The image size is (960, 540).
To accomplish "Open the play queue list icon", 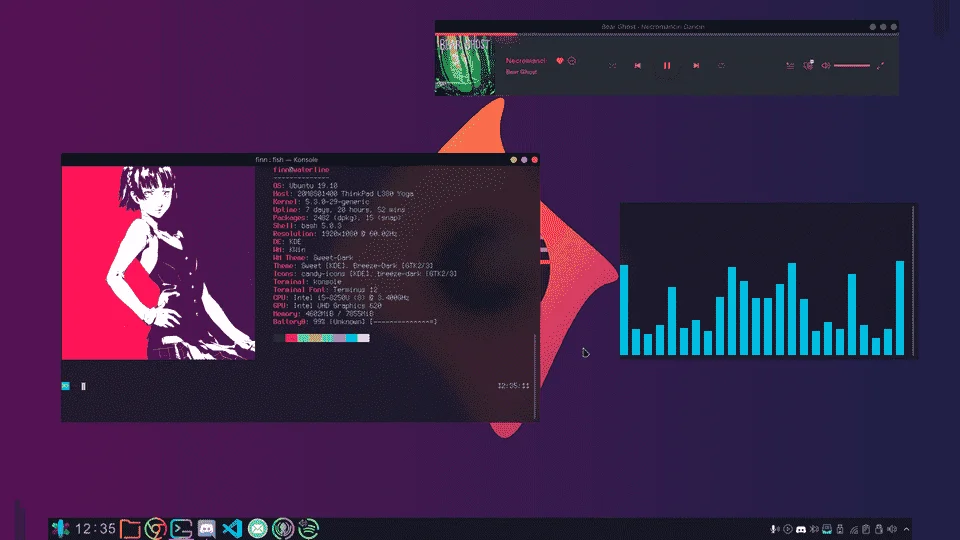I will 790,66.
